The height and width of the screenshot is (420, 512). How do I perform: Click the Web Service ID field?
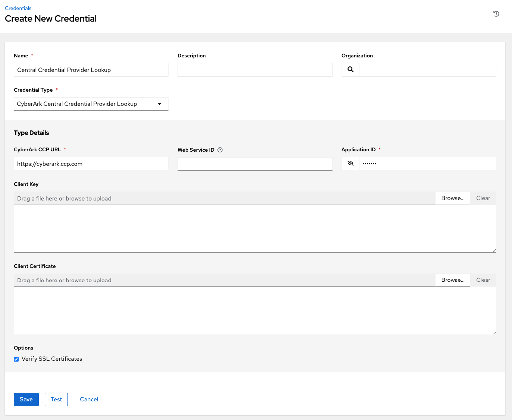click(255, 164)
